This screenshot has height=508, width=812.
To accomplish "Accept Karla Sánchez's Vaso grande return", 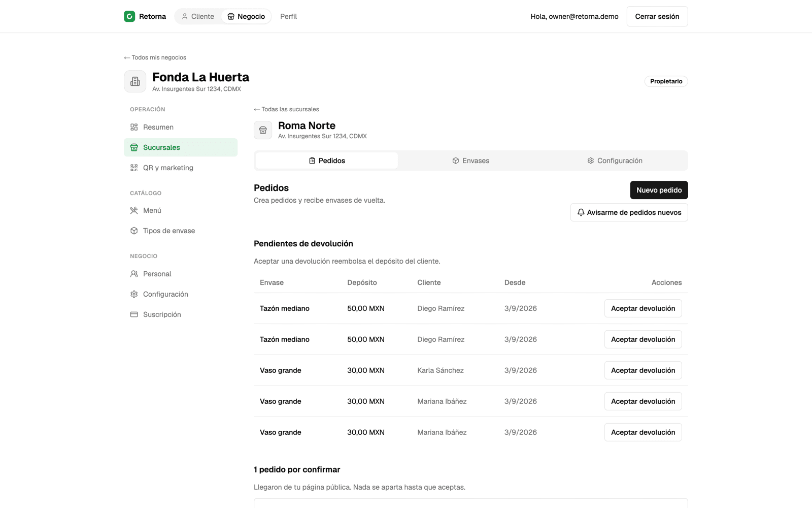I will click(x=642, y=370).
